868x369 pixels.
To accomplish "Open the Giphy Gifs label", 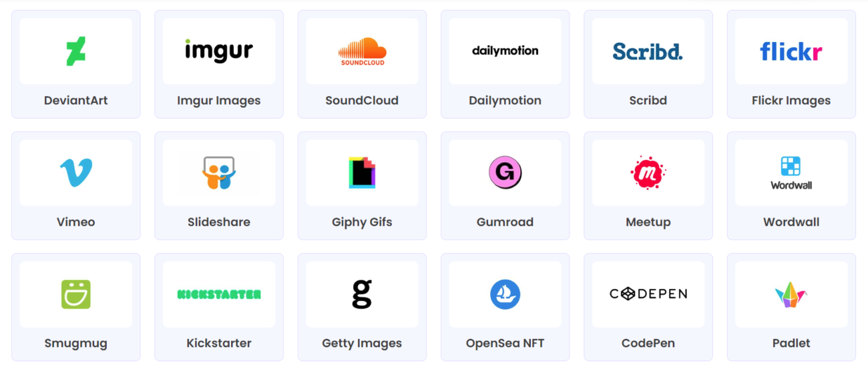I will pyautogui.click(x=362, y=222).
